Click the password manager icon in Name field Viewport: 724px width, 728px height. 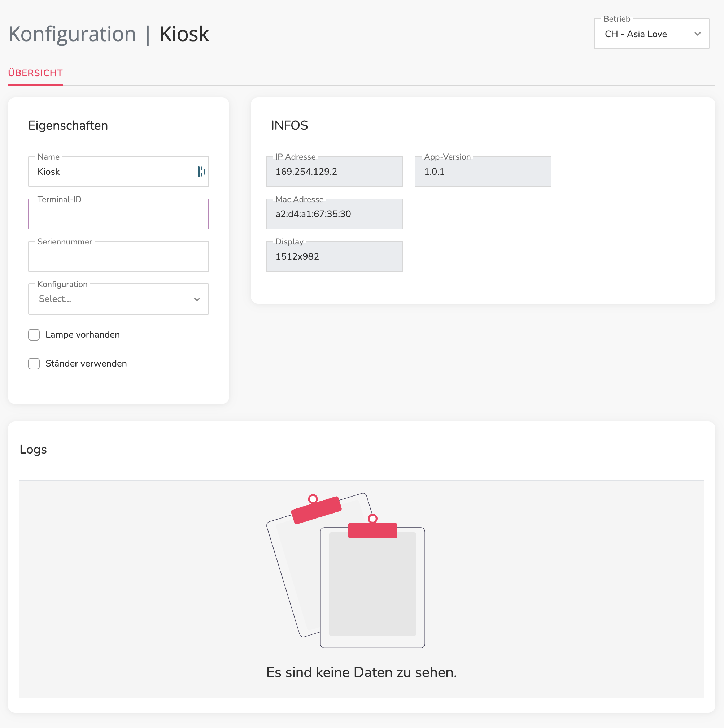point(201,172)
